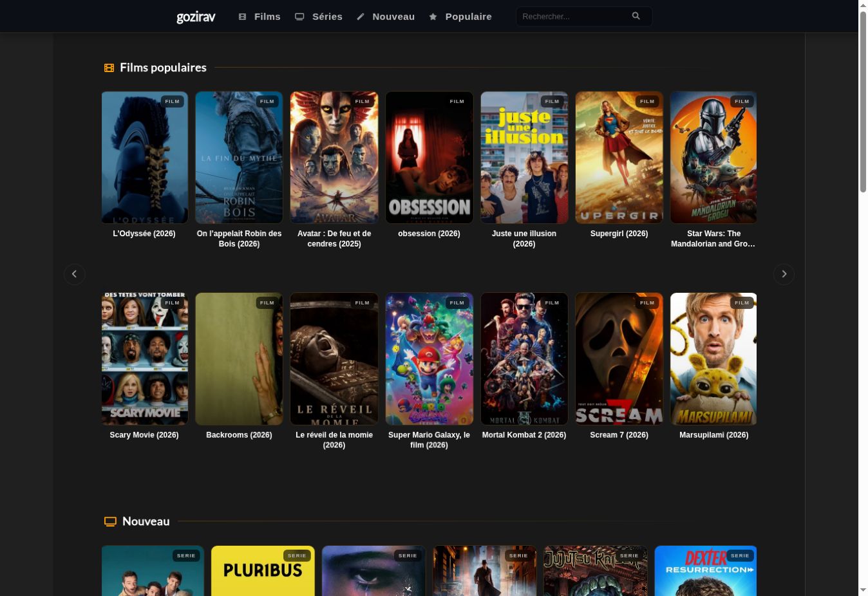The height and width of the screenshot is (596, 868).
Task: Click the title link Backrooms (2026)
Action: coord(239,435)
